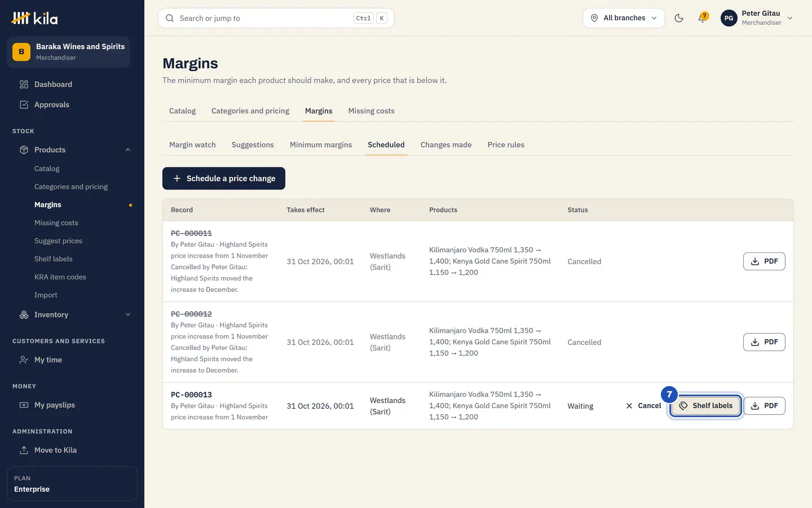
Task: Open the Changes made sub-tab
Action: 446,145
